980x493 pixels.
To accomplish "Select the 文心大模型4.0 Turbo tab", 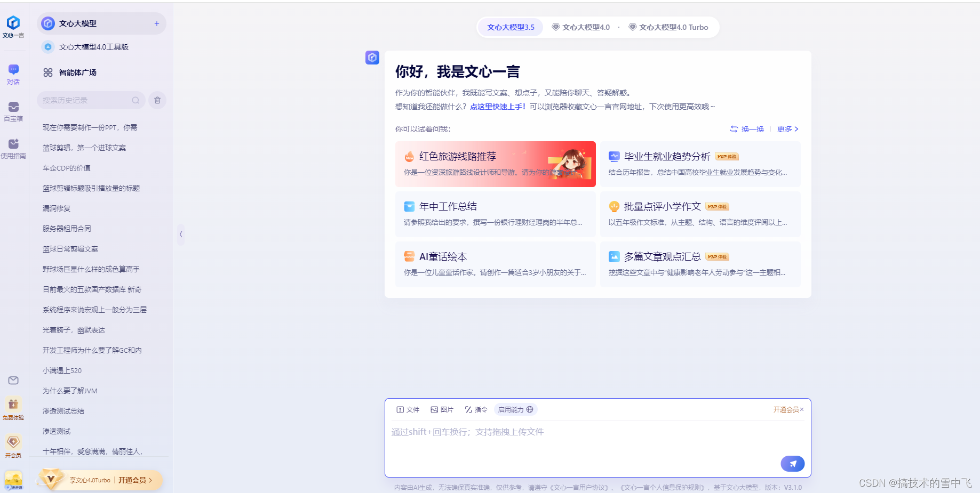I will [668, 27].
